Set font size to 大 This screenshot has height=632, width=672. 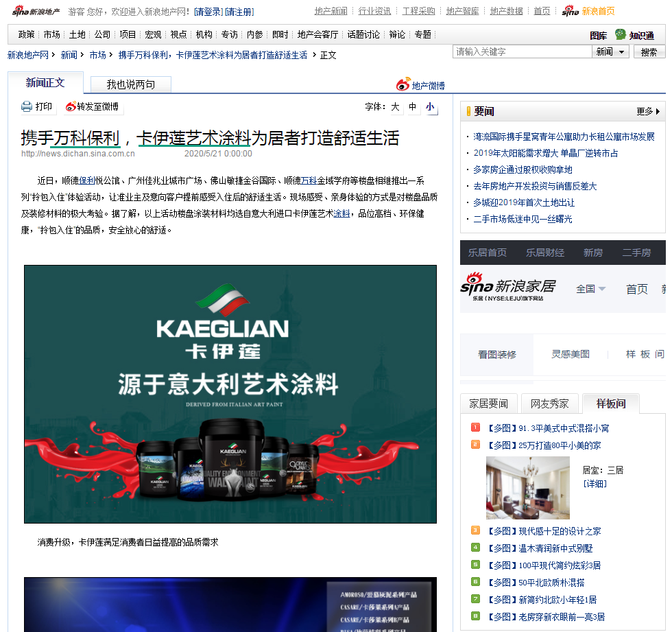(x=395, y=106)
